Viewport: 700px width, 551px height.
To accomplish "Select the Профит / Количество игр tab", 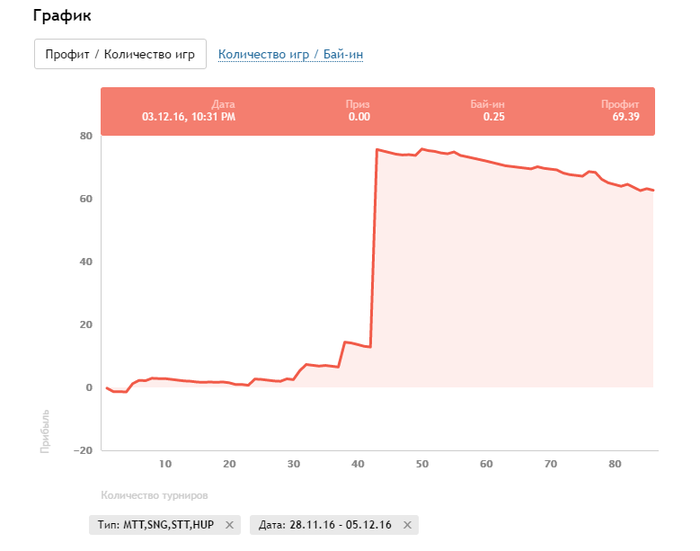I will tap(120, 54).
